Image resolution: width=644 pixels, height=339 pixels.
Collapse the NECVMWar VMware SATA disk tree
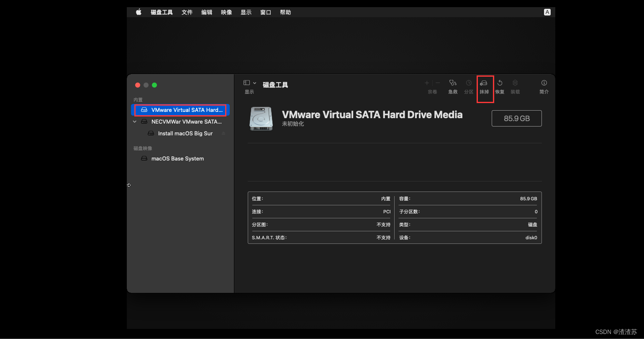[x=134, y=122]
